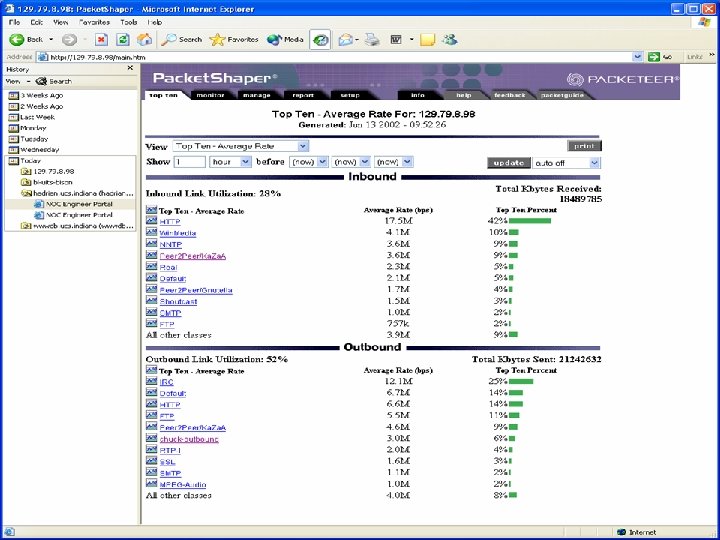Open graph icon beside chuck-outbound
The height and width of the screenshot is (540, 720).
click(x=152, y=438)
